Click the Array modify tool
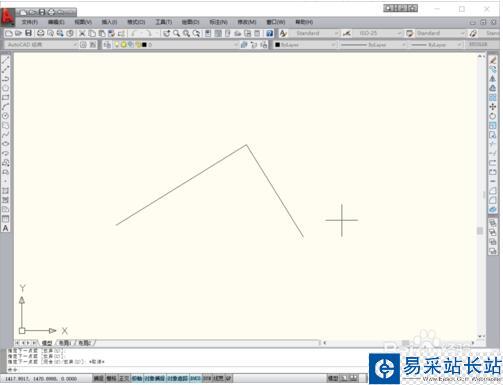 (x=493, y=98)
